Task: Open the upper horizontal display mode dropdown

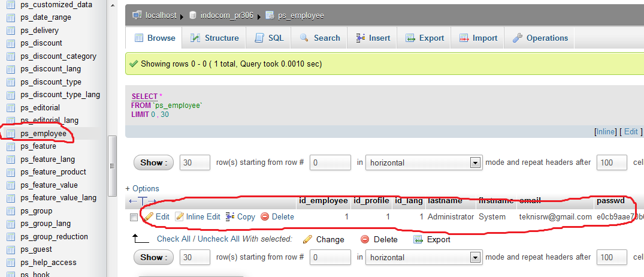Action: [424, 162]
